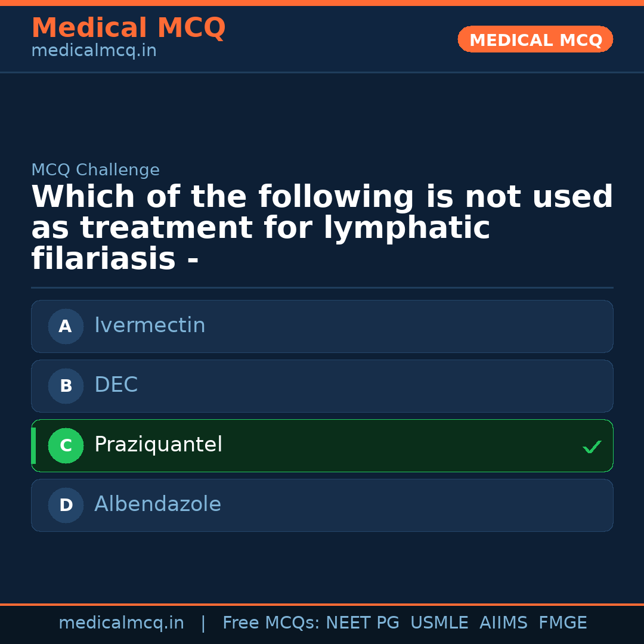Click the green C badge icon
Viewport: 644px width, 644px height.
66,445
